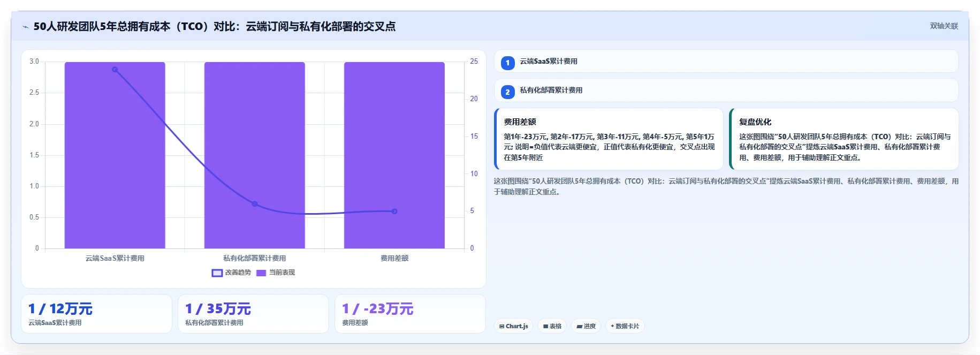Viewport: 980px width, 355px height.
Task: Select the 进度 tag
Action: coord(586,326)
